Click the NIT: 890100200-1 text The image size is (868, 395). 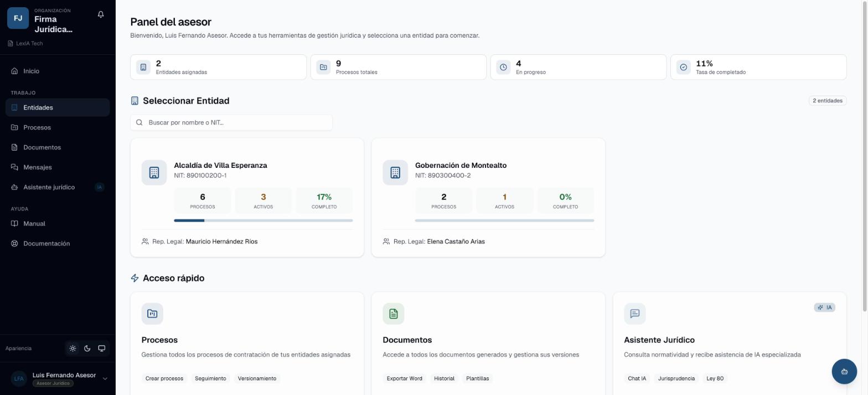tap(200, 176)
